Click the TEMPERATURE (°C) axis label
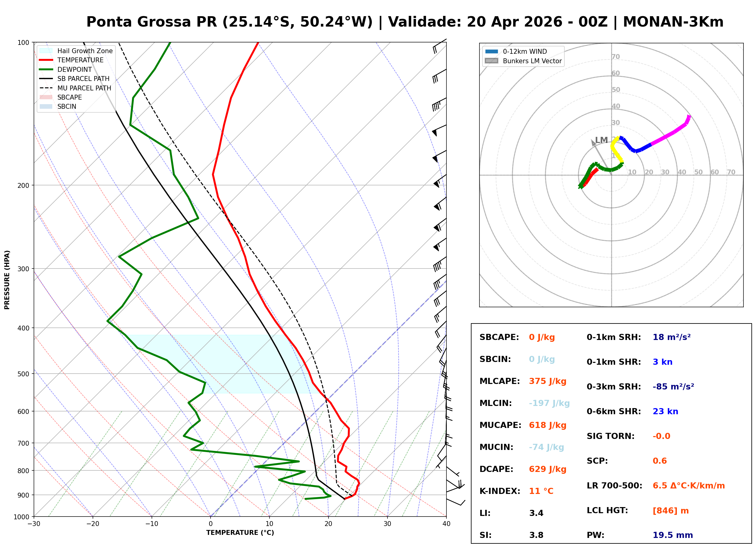Screen dimensions: 756x559 (x=240, y=533)
